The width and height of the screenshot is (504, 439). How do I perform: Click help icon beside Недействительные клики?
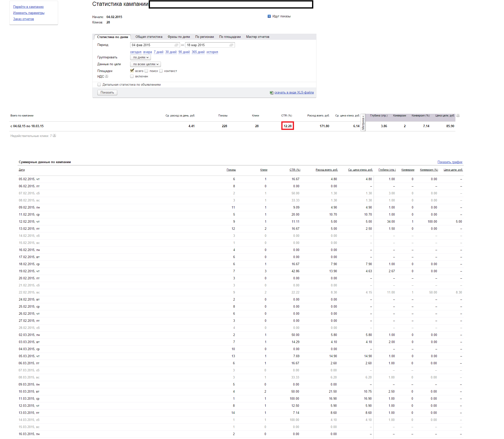tap(54, 136)
